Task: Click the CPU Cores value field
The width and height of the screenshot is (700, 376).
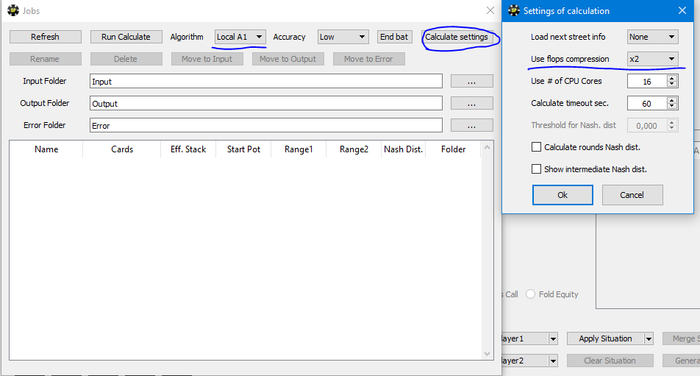Action: point(647,81)
